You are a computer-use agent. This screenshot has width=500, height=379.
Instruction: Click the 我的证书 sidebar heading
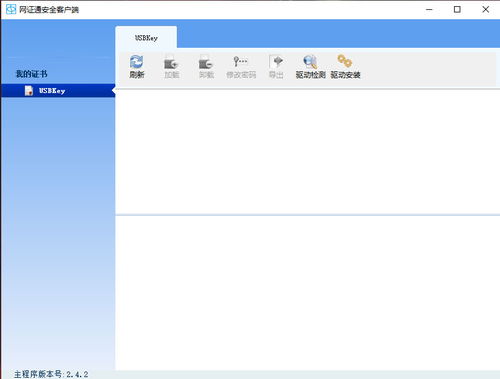[32, 74]
